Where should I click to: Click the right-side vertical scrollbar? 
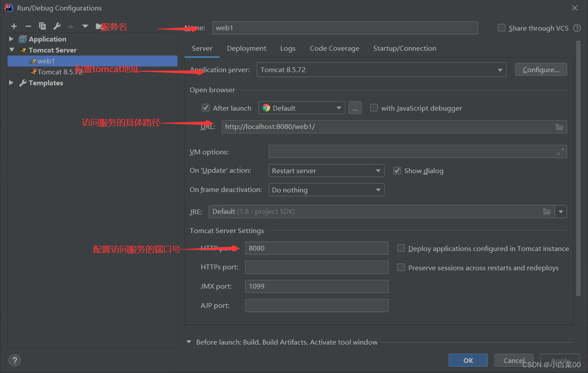[x=578, y=168]
